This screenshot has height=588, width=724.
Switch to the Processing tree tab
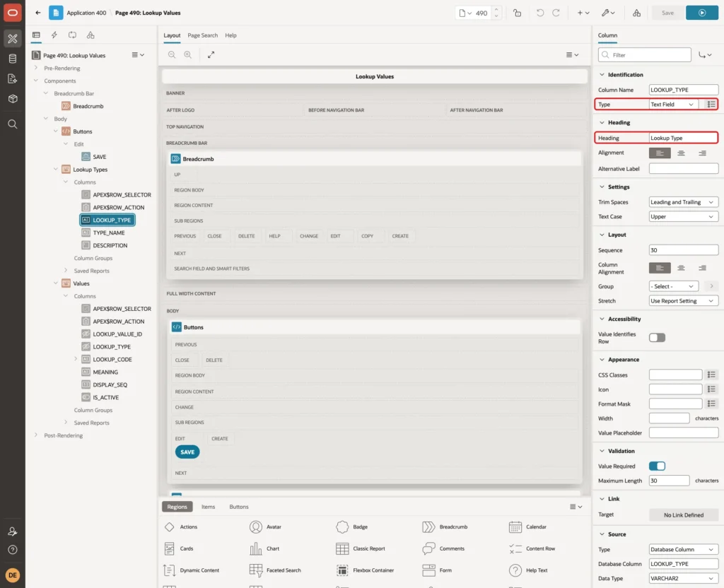point(73,35)
